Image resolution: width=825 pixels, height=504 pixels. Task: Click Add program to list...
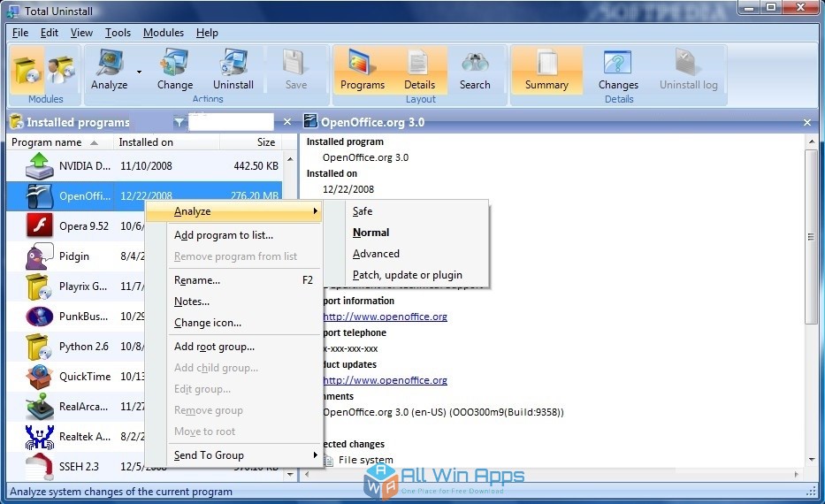233,235
